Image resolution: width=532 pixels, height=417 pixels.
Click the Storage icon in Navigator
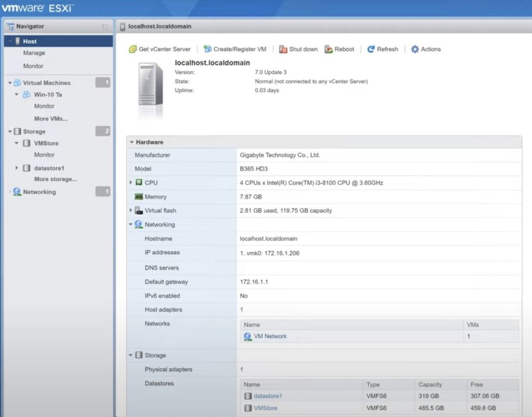[x=17, y=132]
